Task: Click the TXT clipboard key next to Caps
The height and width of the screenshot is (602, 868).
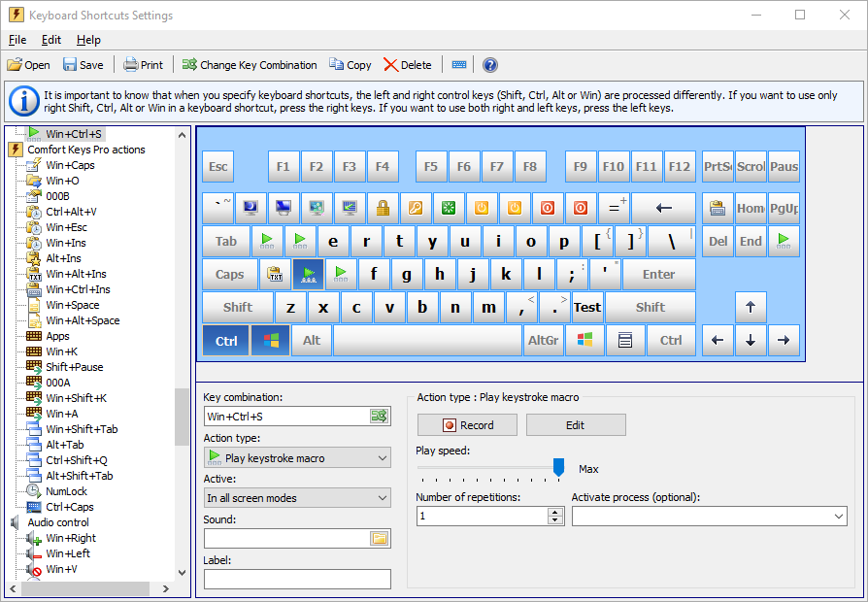Action: coord(275,275)
